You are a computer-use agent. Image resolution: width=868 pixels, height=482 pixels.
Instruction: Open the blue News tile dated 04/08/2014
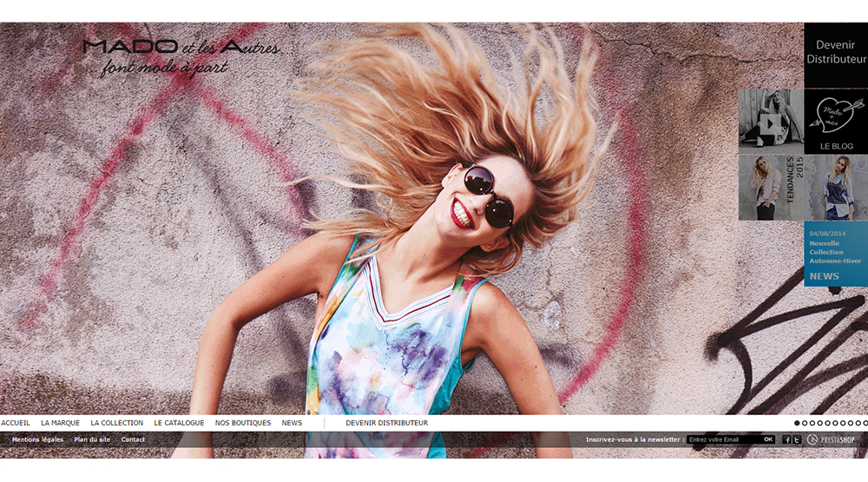click(x=836, y=254)
